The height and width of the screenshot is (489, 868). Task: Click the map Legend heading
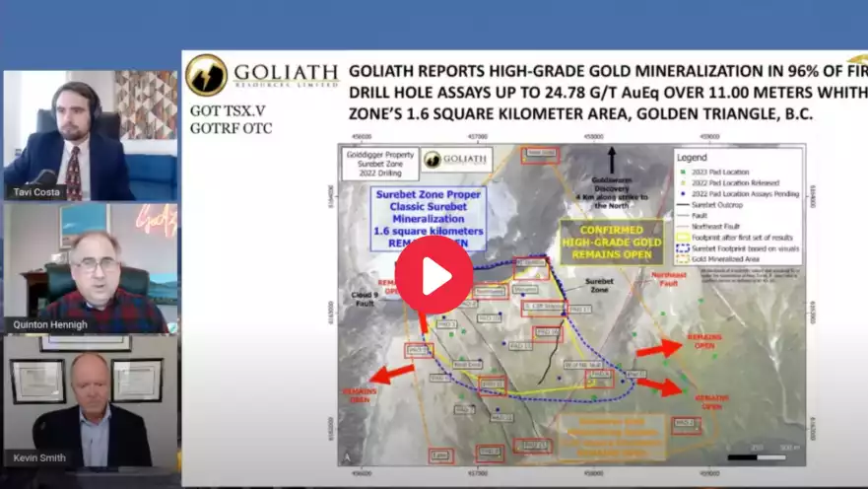click(x=692, y=158)
